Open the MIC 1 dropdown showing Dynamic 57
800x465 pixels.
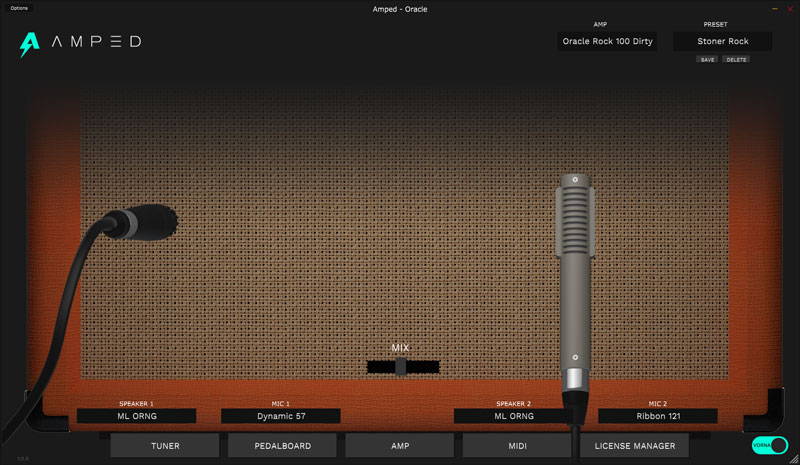tap(281, 416)
